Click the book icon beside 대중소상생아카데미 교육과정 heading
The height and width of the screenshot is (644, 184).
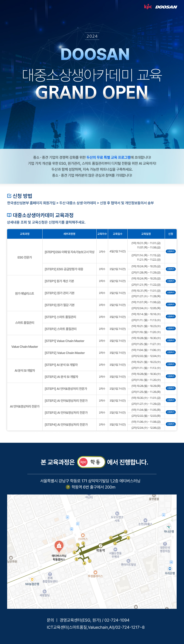click(9, 215)
